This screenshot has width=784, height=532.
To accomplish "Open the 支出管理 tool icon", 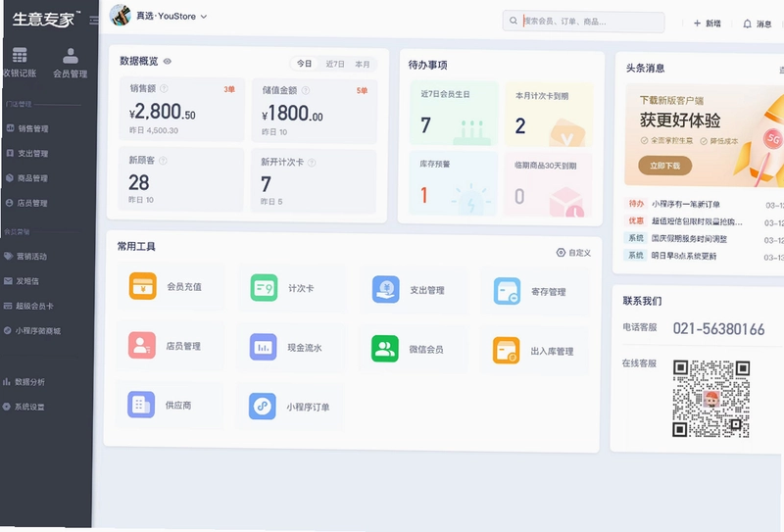I will [385, 289].
